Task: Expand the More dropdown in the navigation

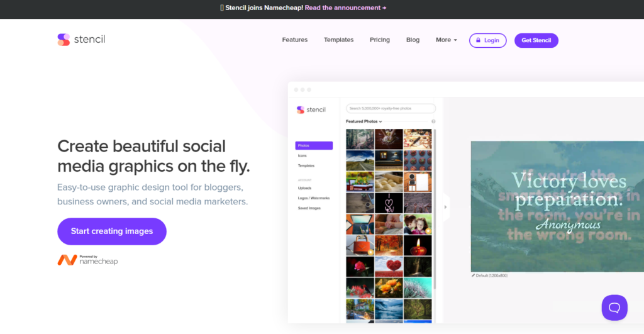Action: pos(446,40)
